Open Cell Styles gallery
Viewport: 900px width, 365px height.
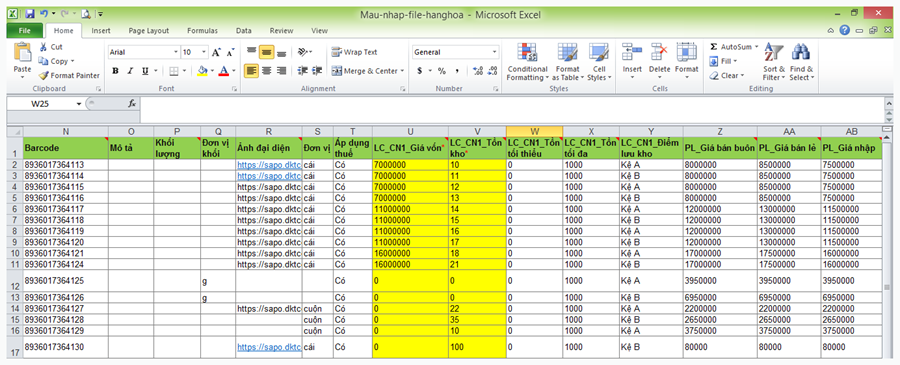coord(599,62)
